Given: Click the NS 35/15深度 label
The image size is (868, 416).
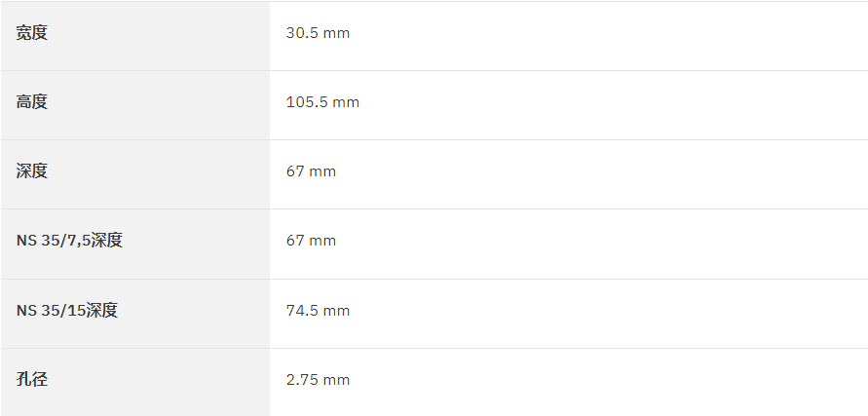Looking at the screenshot, I should (x=67, y=310).
